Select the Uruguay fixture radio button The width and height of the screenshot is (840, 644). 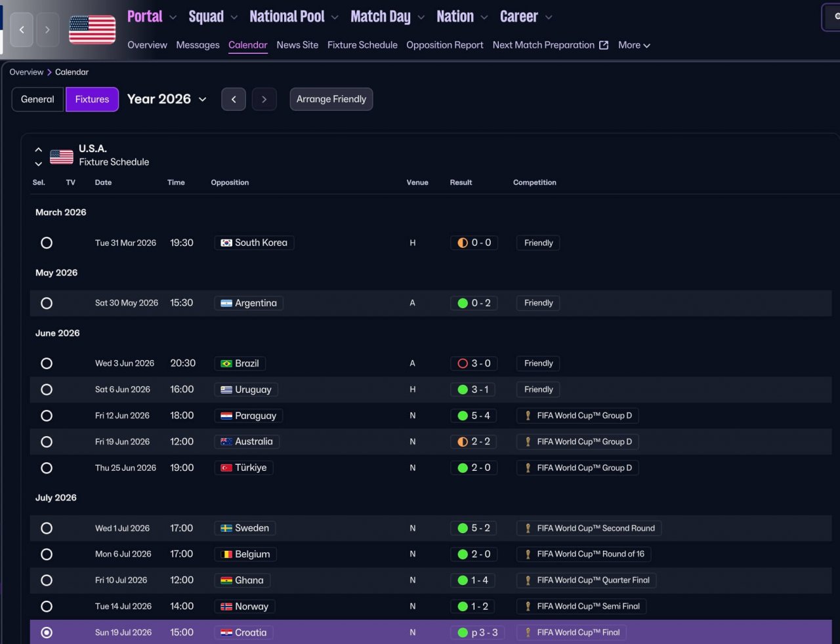tap(47, 390)
